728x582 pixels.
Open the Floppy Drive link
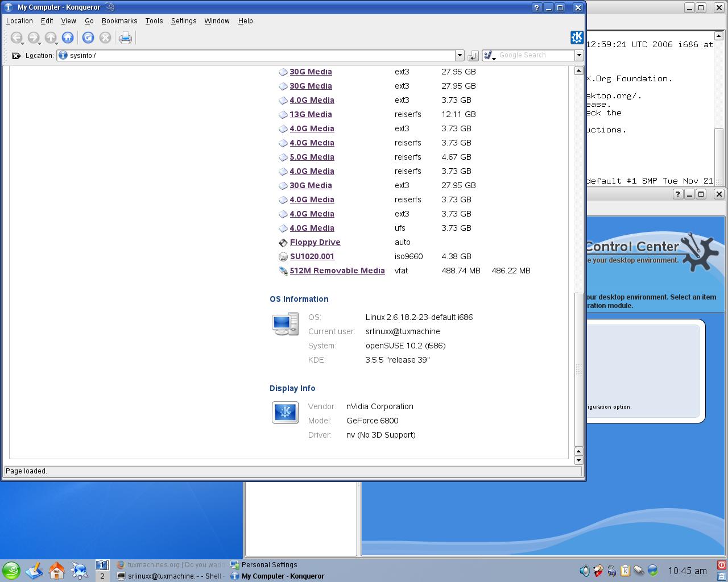coord(315,242)
